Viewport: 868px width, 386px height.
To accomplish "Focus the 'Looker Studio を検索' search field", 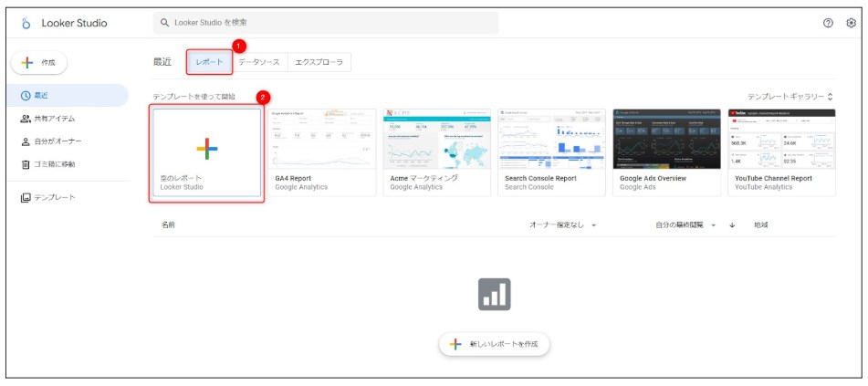I will [326, 23].
